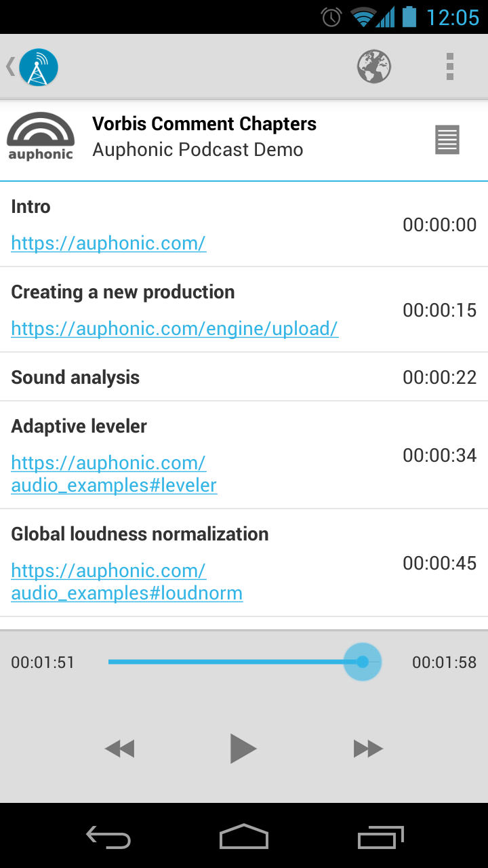Screen dimensions: 488x868
Task: Show the episode notes list icon
Action: [447, 140]
